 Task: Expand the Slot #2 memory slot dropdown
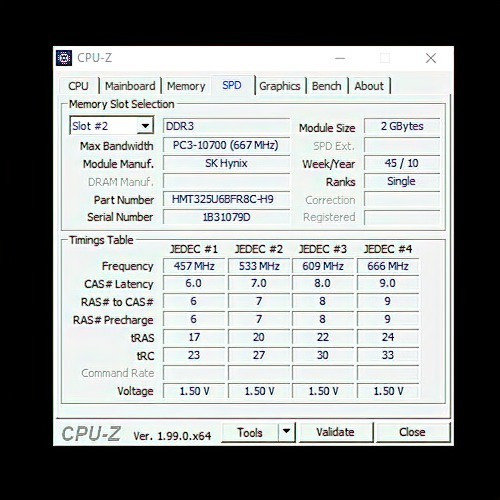[x=145, y=126]
